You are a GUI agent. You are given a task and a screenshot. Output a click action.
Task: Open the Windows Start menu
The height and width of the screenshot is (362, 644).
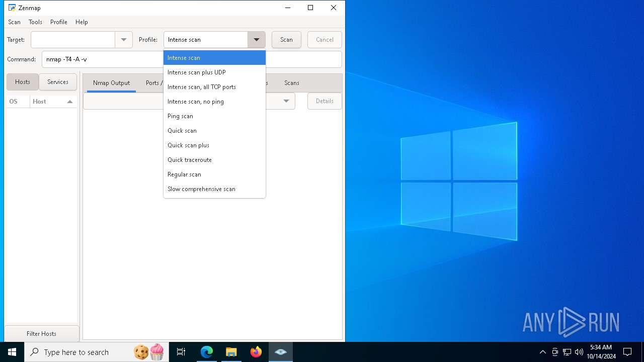12,352
